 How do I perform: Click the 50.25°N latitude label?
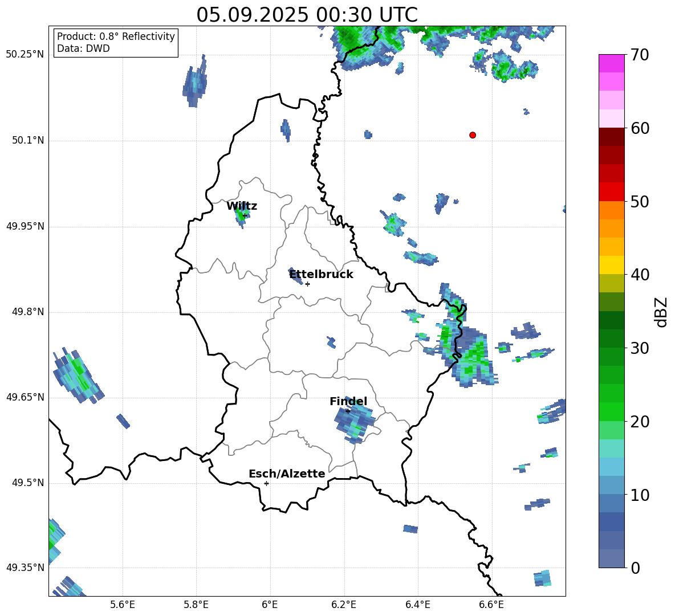point(25,55)
